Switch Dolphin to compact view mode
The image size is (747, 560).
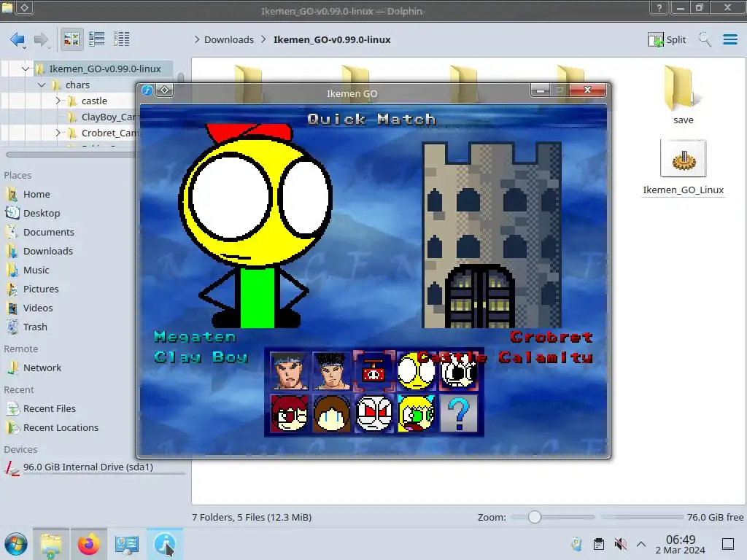[97, 39]
